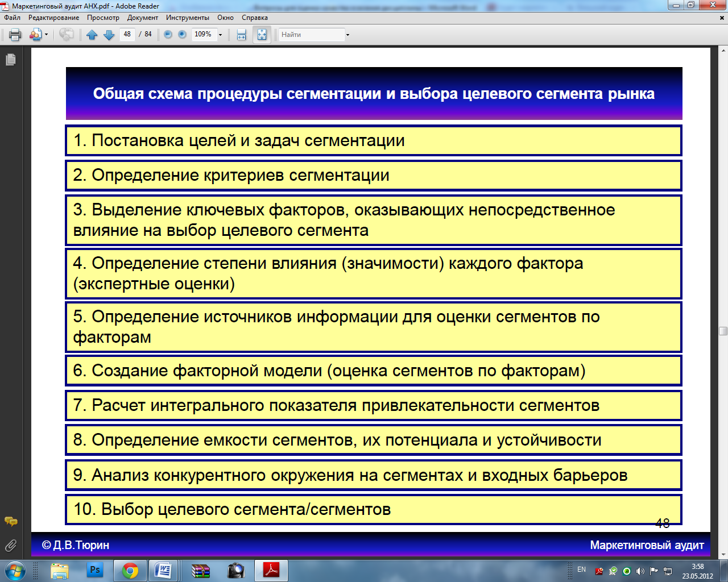Open the Attachments paperclip panel
The height and width of the screenshot is (582, 728).
10,546
